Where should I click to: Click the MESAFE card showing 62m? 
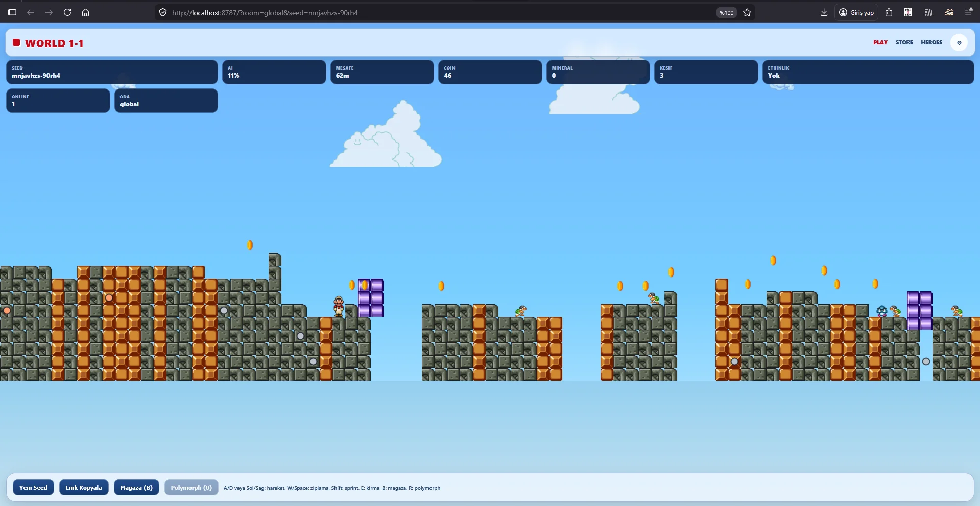pos(382,72)
